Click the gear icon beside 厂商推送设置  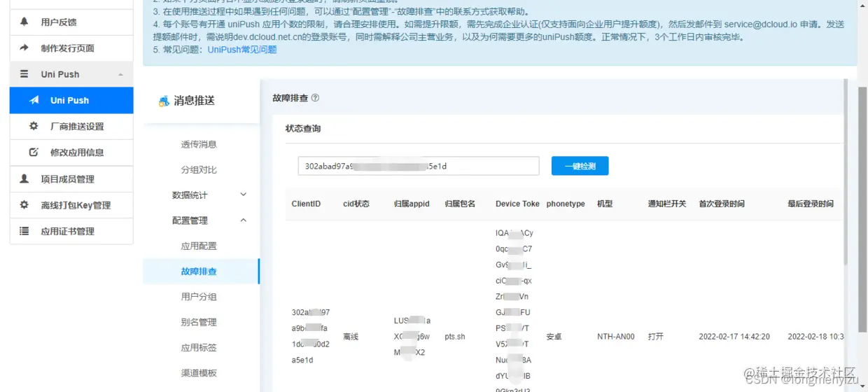pyautogui.click(x=34, y=127)
